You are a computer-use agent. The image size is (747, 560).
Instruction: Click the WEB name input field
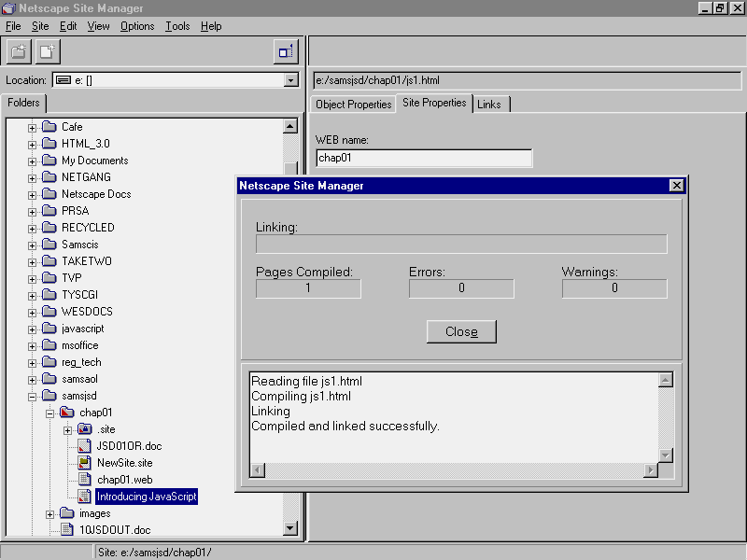424,159
